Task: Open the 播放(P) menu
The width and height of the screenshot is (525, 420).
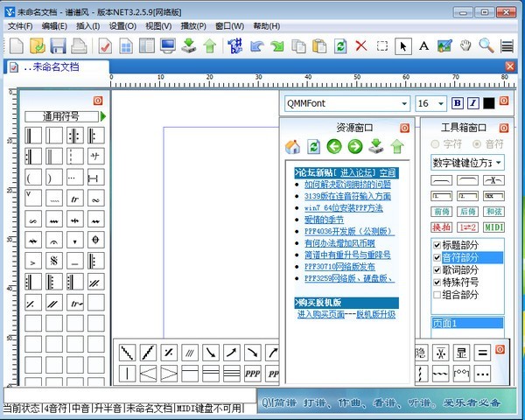Action: point(192,26)
